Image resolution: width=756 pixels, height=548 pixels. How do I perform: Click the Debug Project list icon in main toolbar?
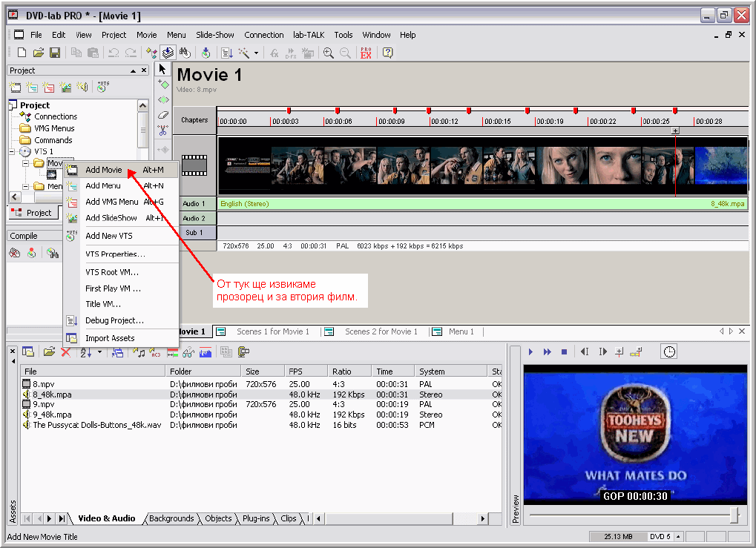pyautogui.click(x=226, y=53)
